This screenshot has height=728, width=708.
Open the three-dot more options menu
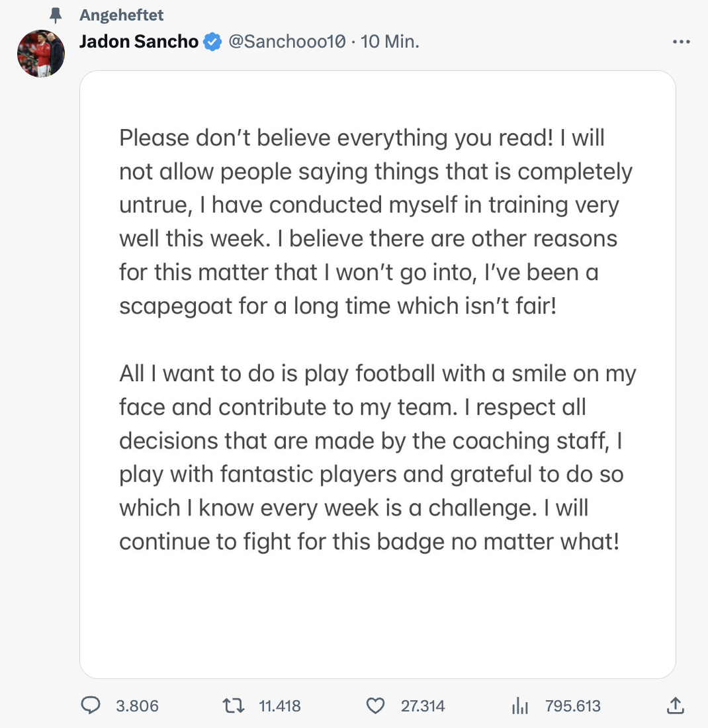[680, 42]
